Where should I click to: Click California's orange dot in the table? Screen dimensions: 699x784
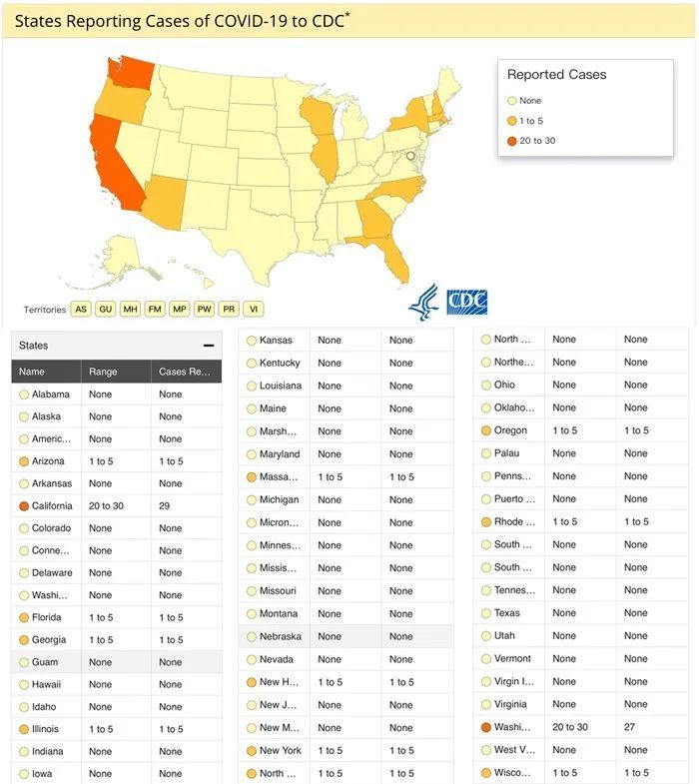click(24, 506)
